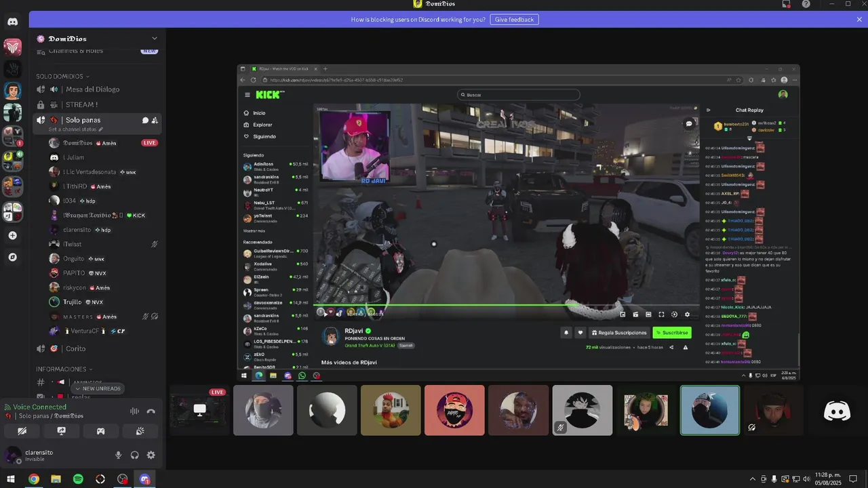Viewport: 868px width, 488px height.
Task: Collapse the INFORMACIONES category
Action: coord(64,369)
